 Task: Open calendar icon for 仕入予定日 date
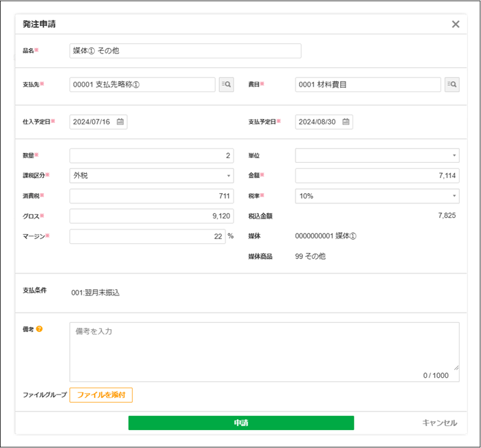click(120, 122)
